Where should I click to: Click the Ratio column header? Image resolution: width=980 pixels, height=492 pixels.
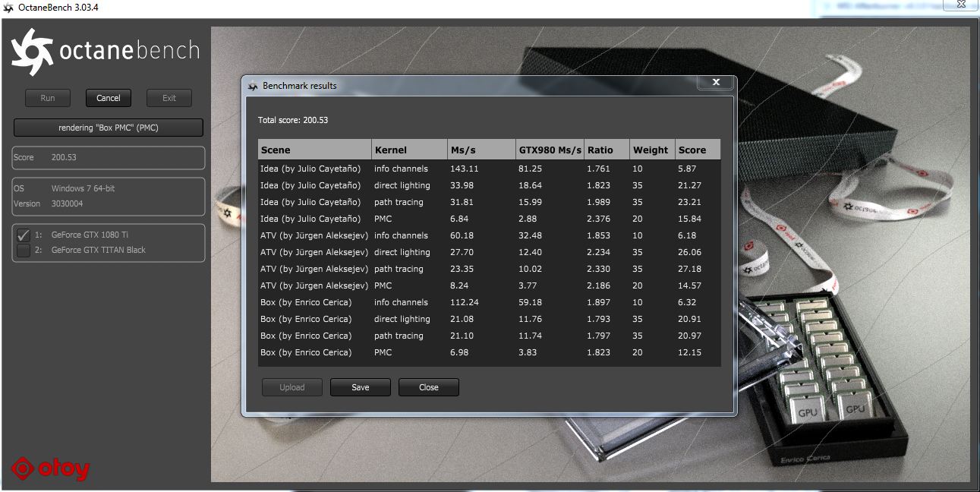pos(607,150)
